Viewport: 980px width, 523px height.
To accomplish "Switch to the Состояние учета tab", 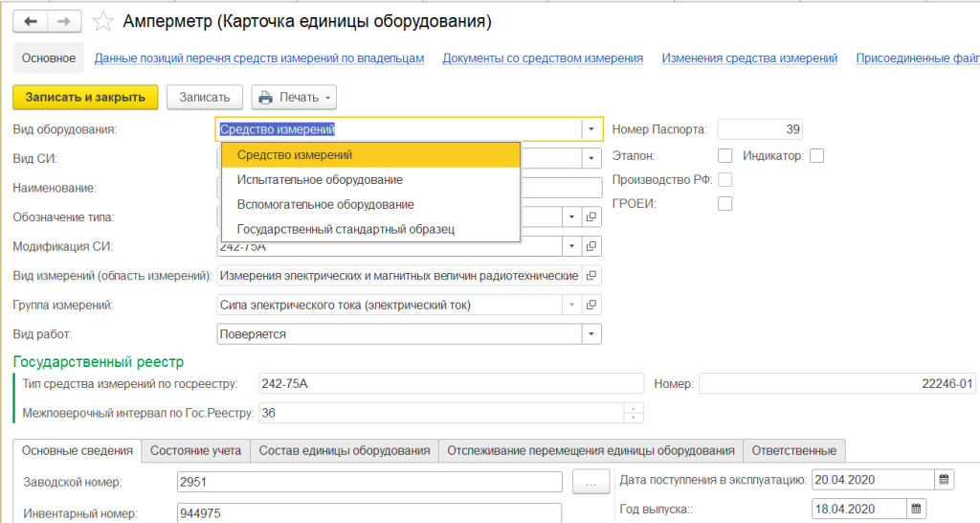I will (196, 450).
